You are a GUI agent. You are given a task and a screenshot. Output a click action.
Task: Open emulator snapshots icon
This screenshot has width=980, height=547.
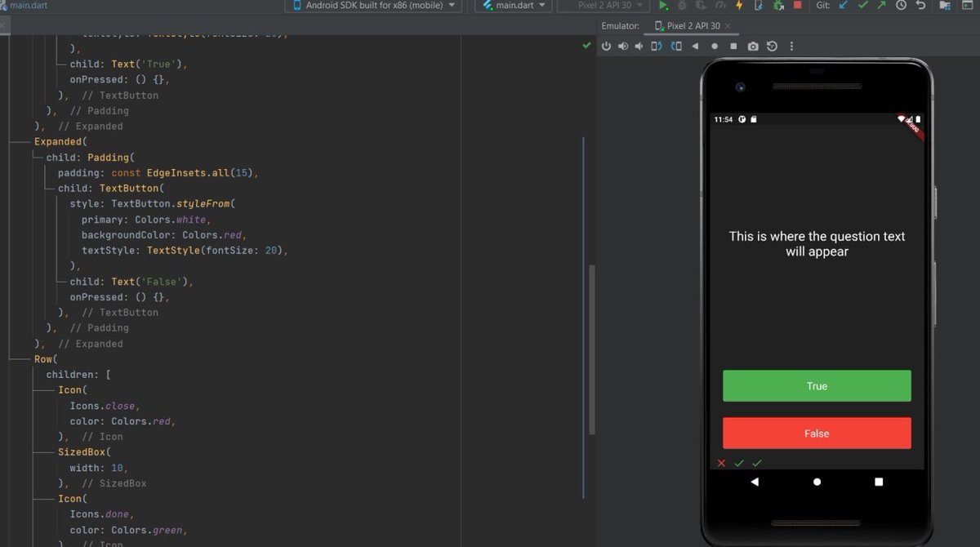click(x=772, y=47)
